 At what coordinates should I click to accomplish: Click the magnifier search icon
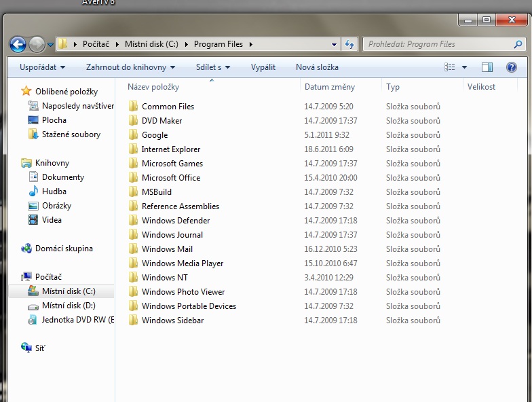click(518, 44)
